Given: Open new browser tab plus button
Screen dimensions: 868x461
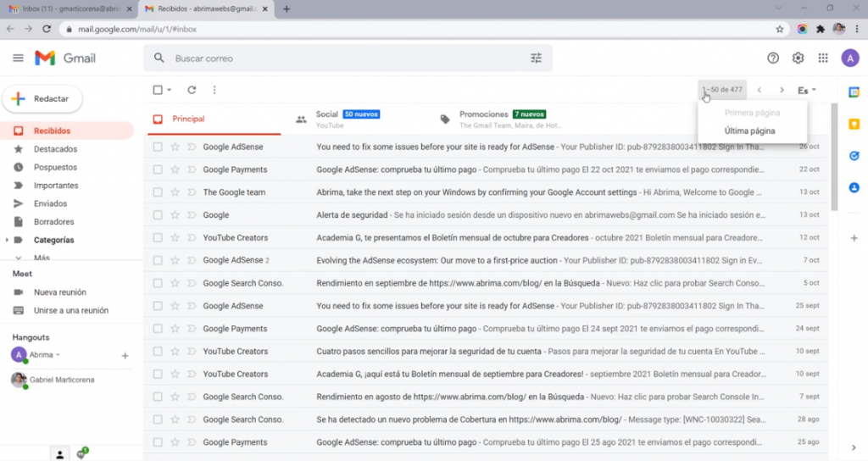Looking at the screenshot, I should [x=287, y=8].
